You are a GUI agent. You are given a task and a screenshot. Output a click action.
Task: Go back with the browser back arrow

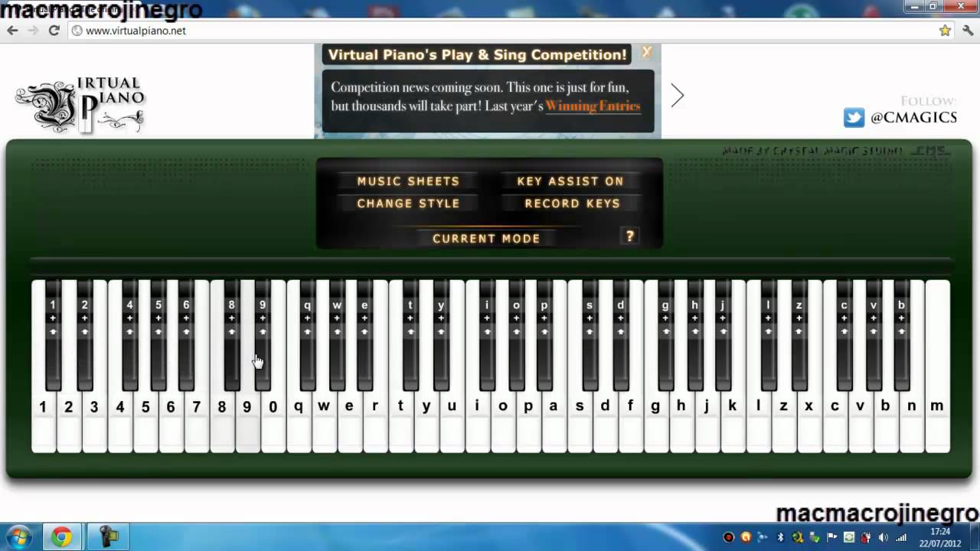12,31
